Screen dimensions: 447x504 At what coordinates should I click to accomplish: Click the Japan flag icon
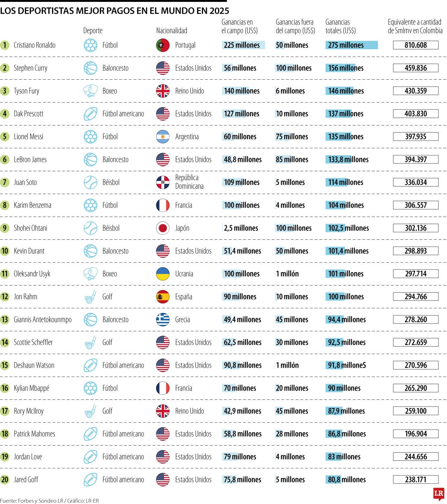pos(163,228)
